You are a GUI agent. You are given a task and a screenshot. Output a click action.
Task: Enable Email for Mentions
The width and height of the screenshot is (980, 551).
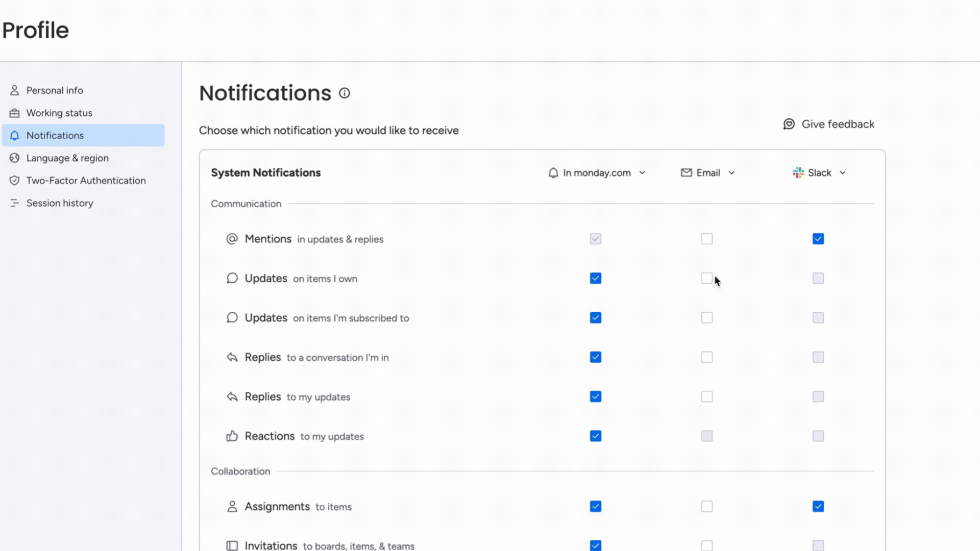pyautogui.click(x=707, y=239)
